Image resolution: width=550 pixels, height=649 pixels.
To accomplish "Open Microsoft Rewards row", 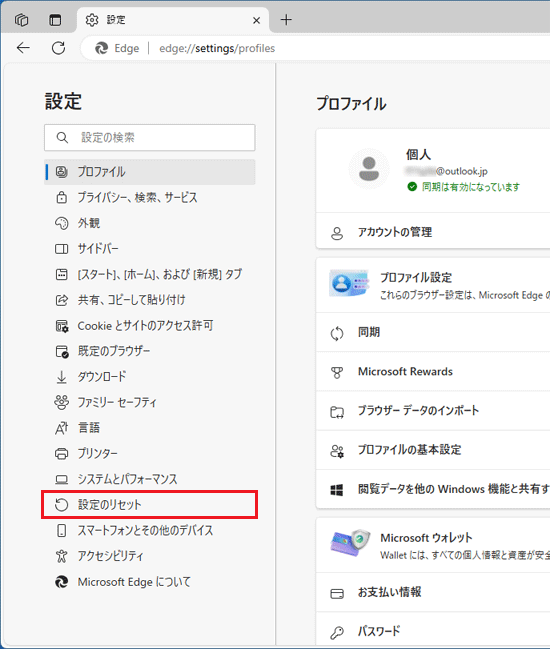I will (433, 372).
